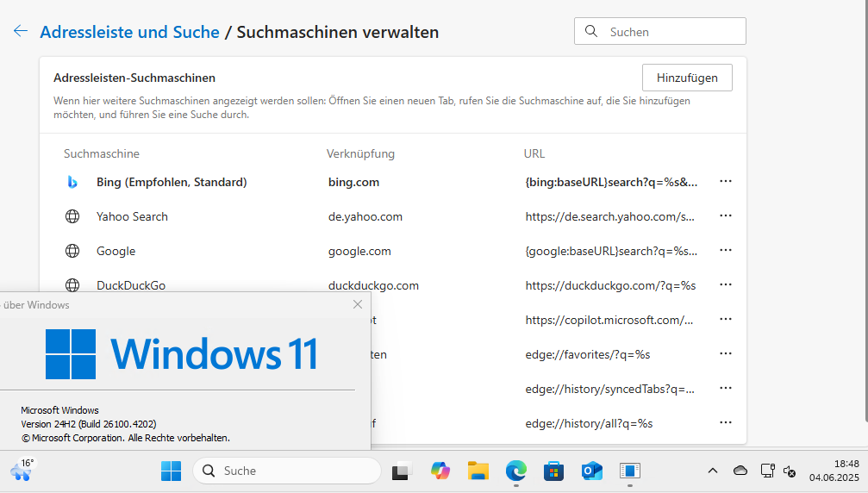Open more options for edge://favorites row
Screen dimensions: 868x493
pos(726,353)
